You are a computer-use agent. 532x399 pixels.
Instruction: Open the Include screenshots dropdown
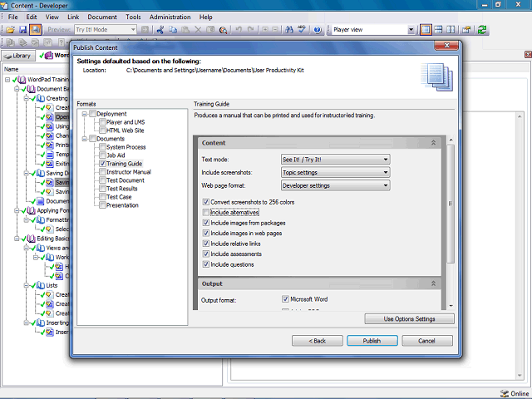click(x=336, y=172)
